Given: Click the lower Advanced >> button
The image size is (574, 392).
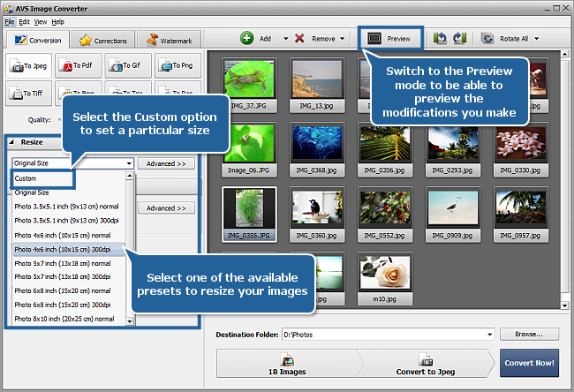Looking at the screenshot, I should pyautogui.click(x=166, y=208).
